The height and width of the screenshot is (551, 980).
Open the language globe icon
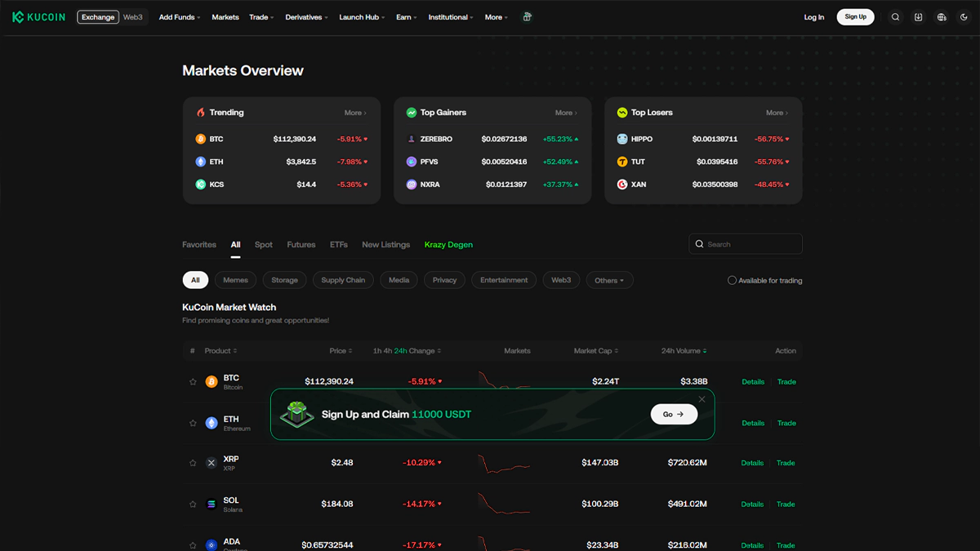(x=942, y=17)
